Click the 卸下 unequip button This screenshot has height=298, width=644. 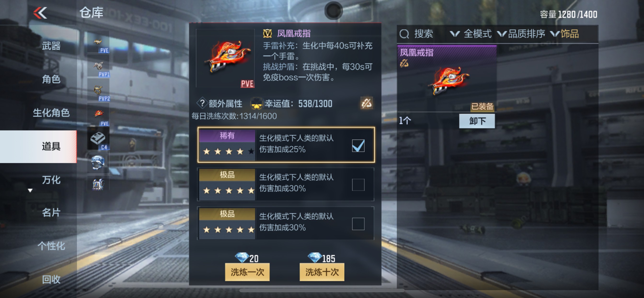[477, 121]
